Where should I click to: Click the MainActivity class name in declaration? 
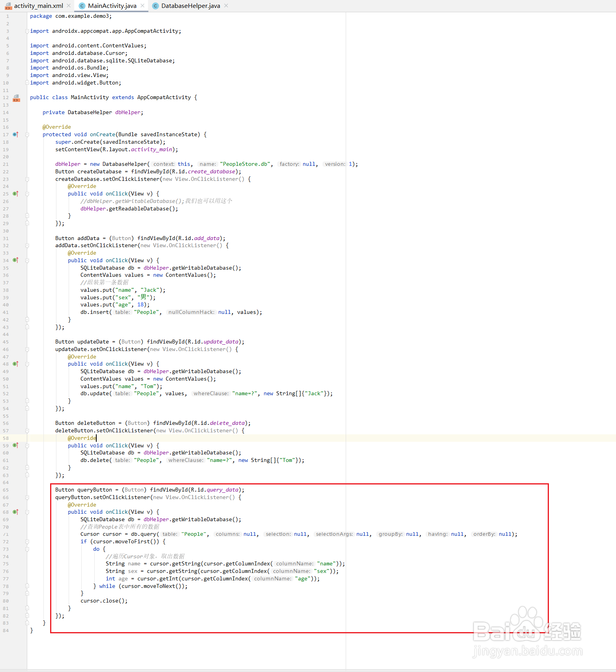pyautogui.click(x=90, y=98)
